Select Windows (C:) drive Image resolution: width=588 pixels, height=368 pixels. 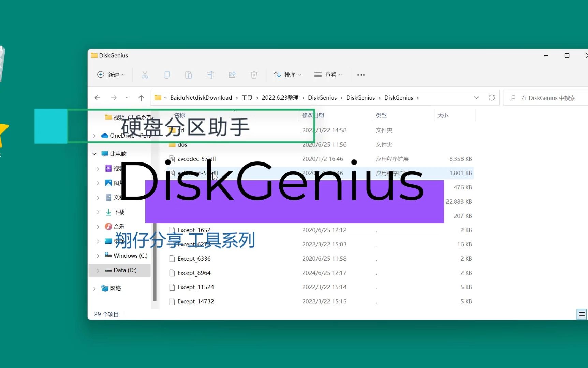tap(126, 256)
